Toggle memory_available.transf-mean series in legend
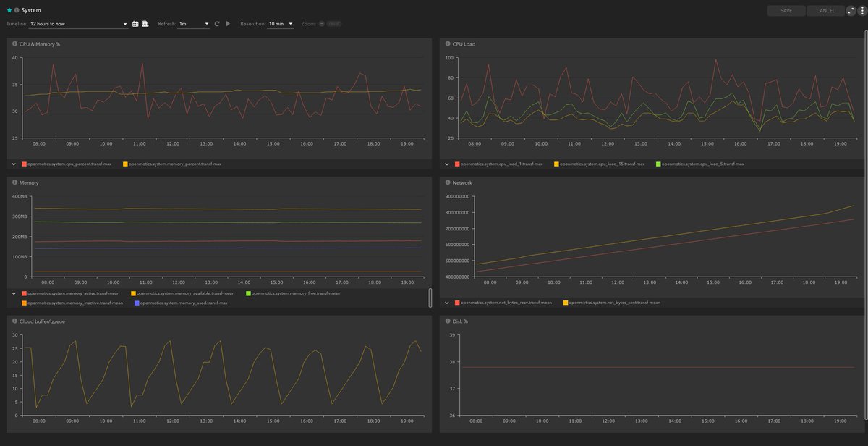This screenshot has width=868, height=446. click(x=182, y=293)
